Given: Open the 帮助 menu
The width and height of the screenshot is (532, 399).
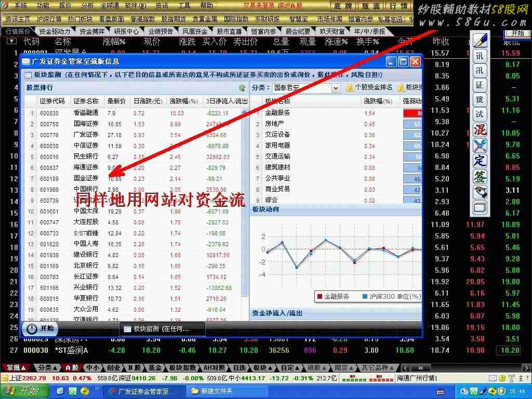Looking at the screenshot, I should coord(206,5).
